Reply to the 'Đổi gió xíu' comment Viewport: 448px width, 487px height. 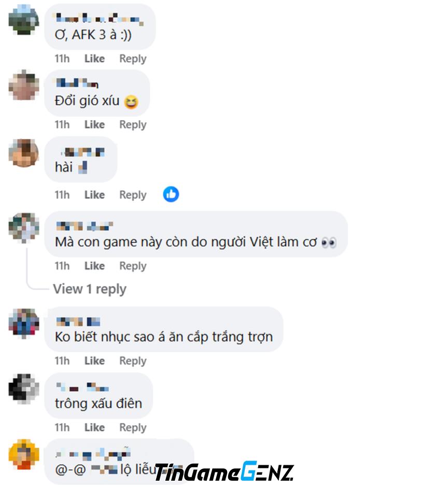pos(133,124)
